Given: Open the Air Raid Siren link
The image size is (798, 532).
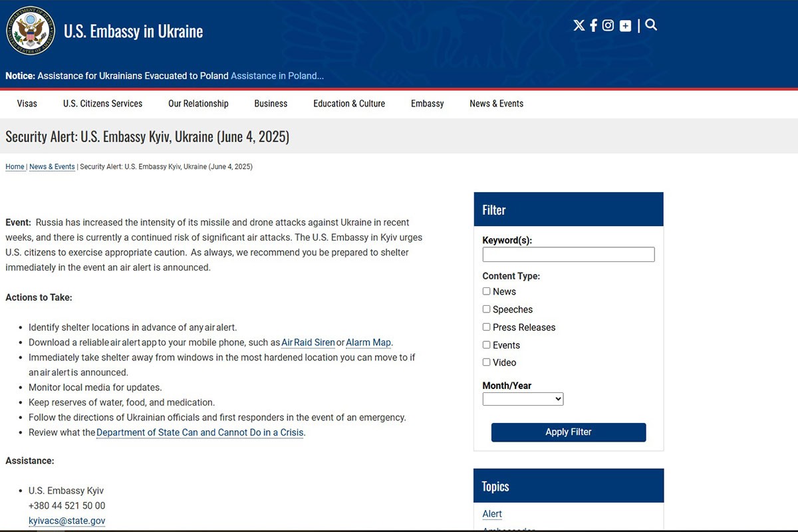Looking at the screenshot, I should [x=308, y=342].
